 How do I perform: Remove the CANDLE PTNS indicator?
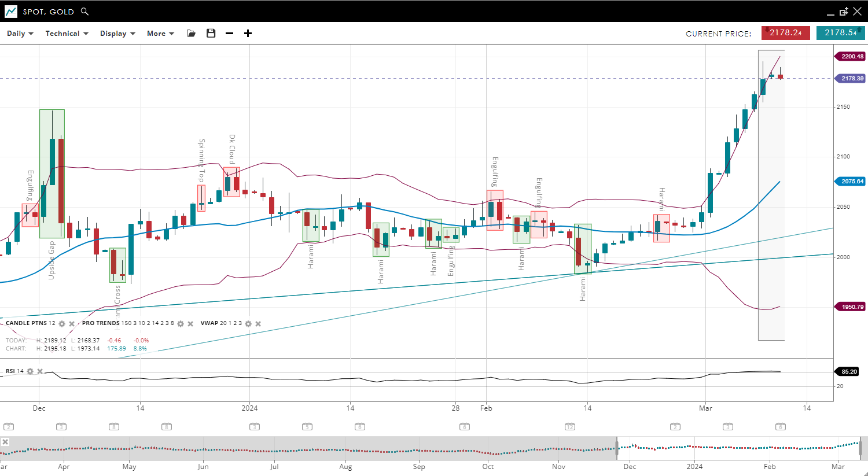72,324
